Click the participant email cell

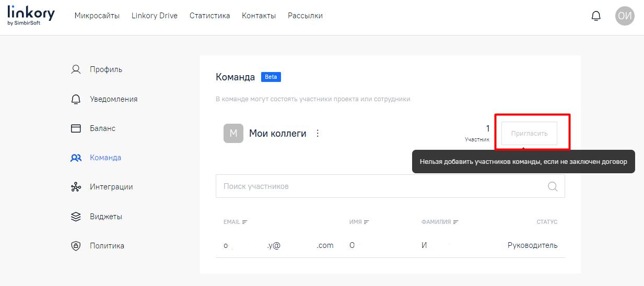[x=278, y=245]
